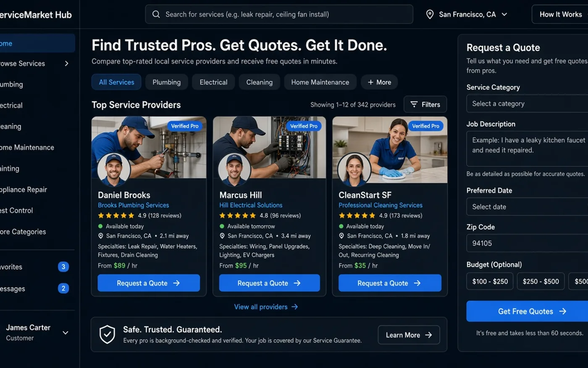Open Brooks Plumbing Services link

coord(134,205)
